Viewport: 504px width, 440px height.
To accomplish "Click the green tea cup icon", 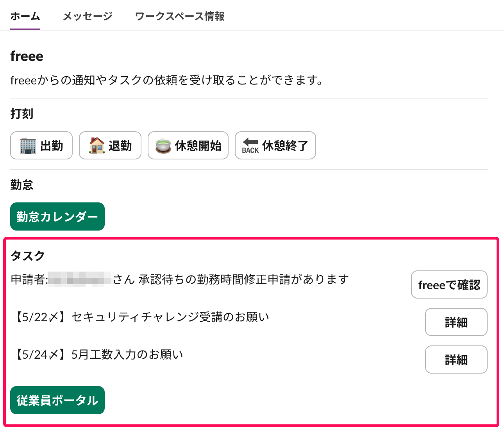I will click(163, 146).
